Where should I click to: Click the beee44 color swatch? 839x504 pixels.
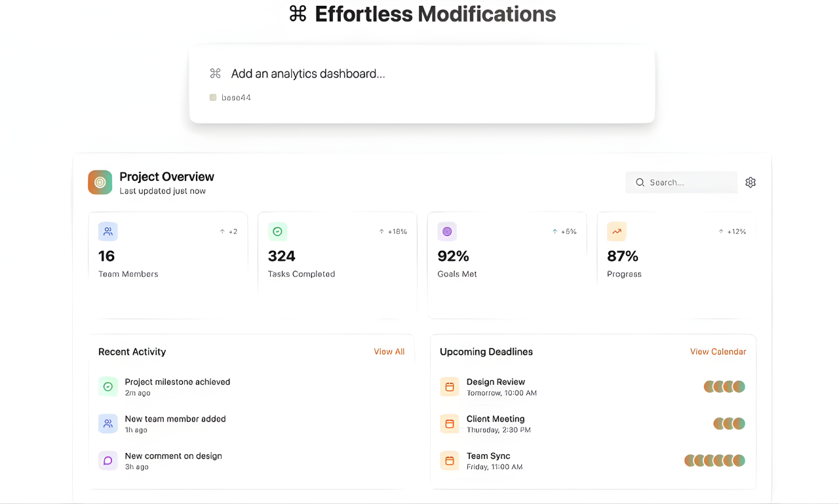point(212,97)
